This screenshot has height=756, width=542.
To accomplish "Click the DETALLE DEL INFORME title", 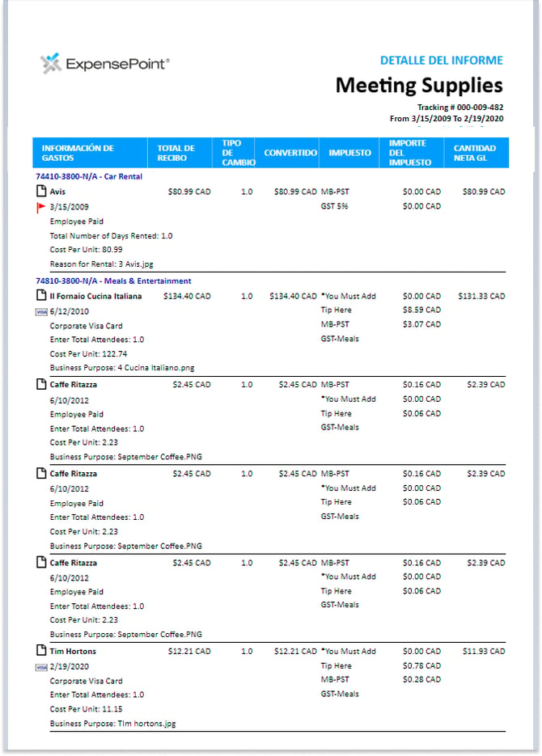I will coord(441,61).
